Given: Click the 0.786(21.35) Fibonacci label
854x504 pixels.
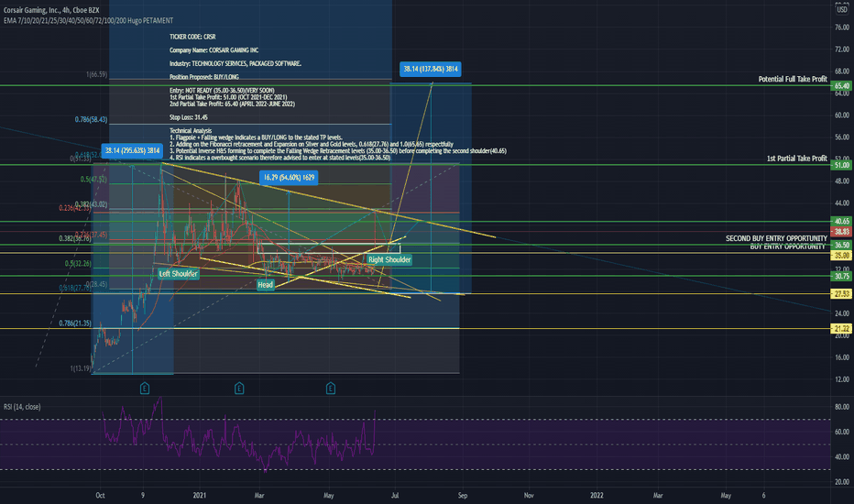Looking at the screenshot, I should [75, 323].
